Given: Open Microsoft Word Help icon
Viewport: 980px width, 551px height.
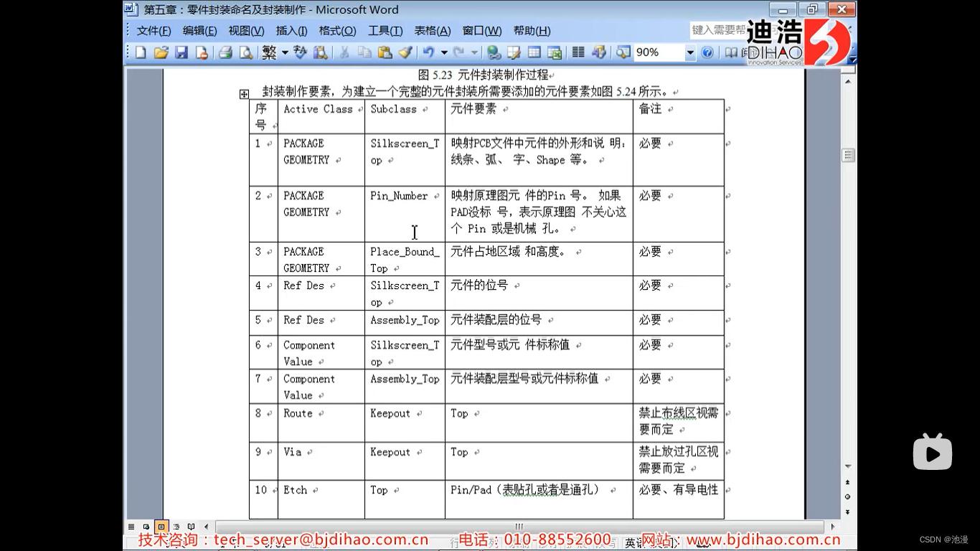Looking at the screenshot, I should 707,52.
